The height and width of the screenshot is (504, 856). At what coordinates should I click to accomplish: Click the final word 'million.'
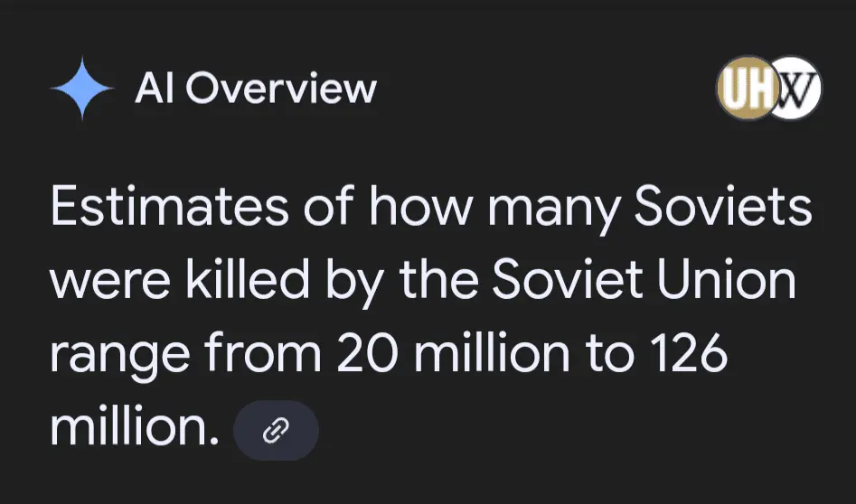tap(135, 427)
